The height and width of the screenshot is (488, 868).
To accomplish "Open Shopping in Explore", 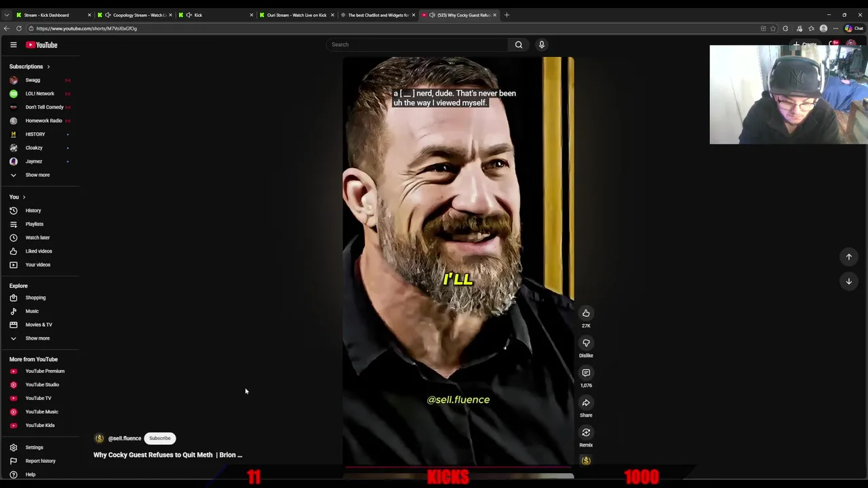I will [x=35, y=298].
